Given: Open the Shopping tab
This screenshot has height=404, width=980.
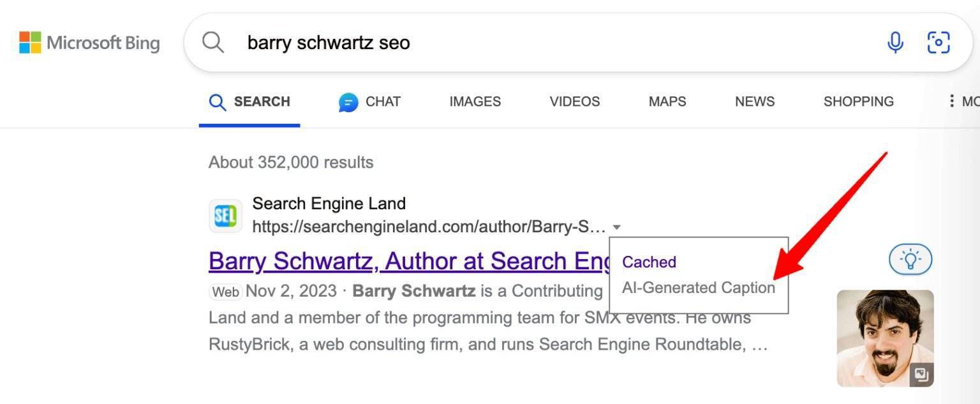Looking at the screenshot, I should coord(858,101).
